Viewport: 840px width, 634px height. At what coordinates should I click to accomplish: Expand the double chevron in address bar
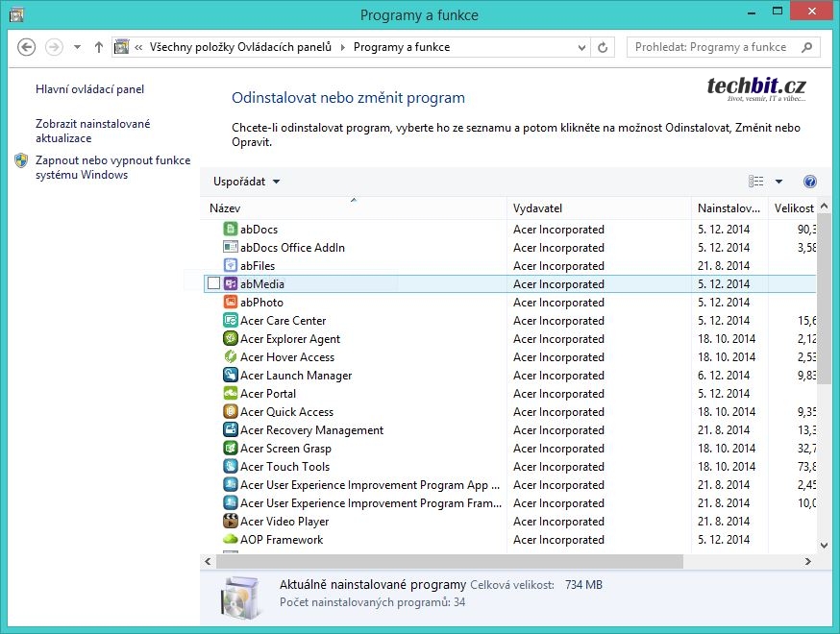tap(138, 47)
